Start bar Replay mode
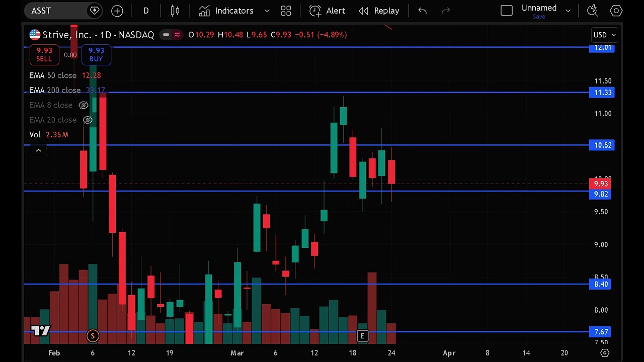 [x=379, y=11]
